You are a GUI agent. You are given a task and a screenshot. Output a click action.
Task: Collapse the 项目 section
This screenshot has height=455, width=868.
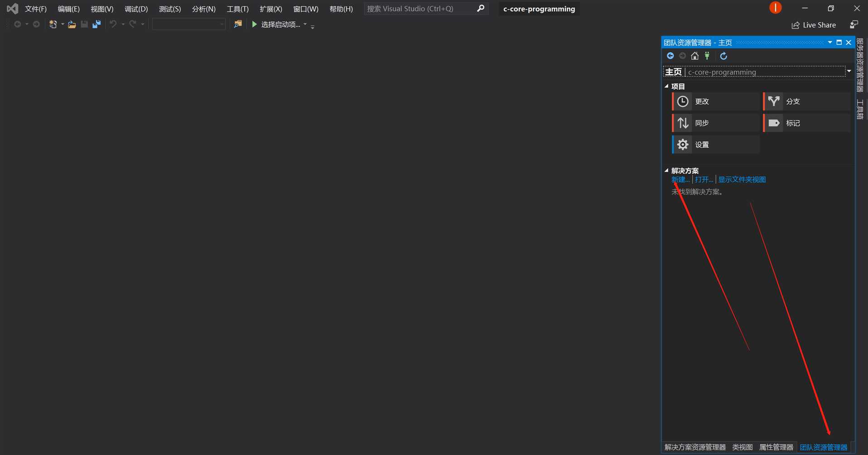click(666, 86)
